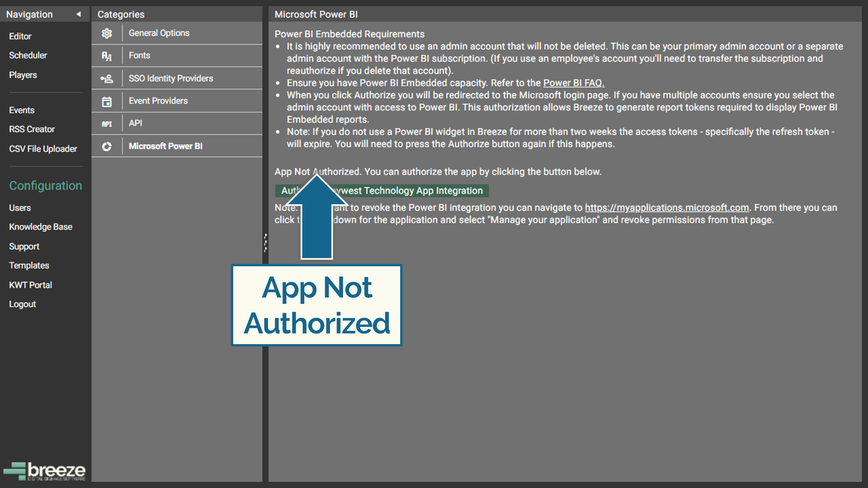Screen dimensions: 868x488
Task: Open RSS Creator
Action: point(32,129)
